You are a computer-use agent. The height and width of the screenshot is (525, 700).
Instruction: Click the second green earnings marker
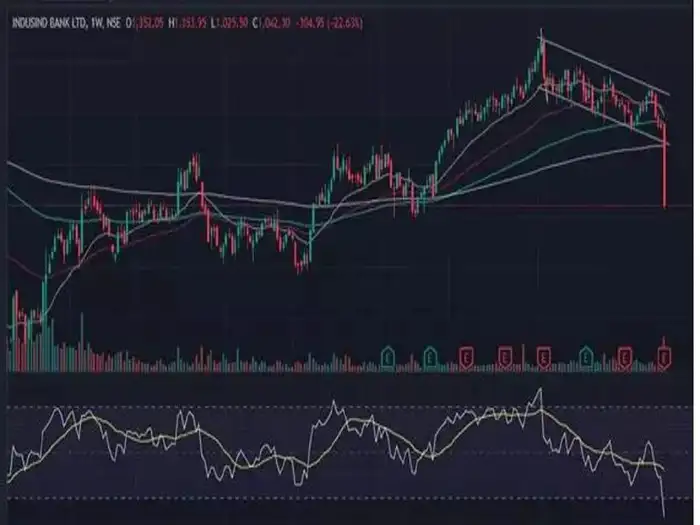click(x=429, y=354)
